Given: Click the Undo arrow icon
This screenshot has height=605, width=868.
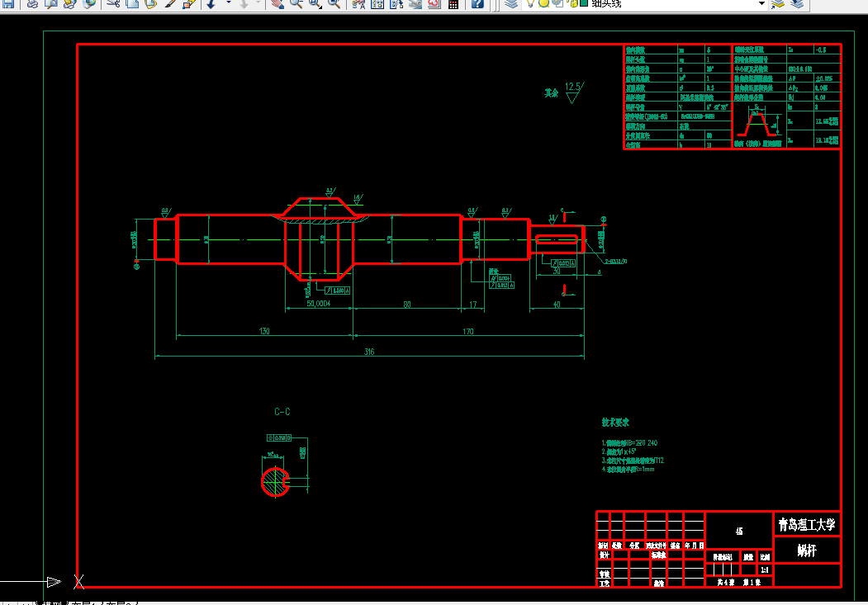Looking at the screenshot, I should coord(211,3).
